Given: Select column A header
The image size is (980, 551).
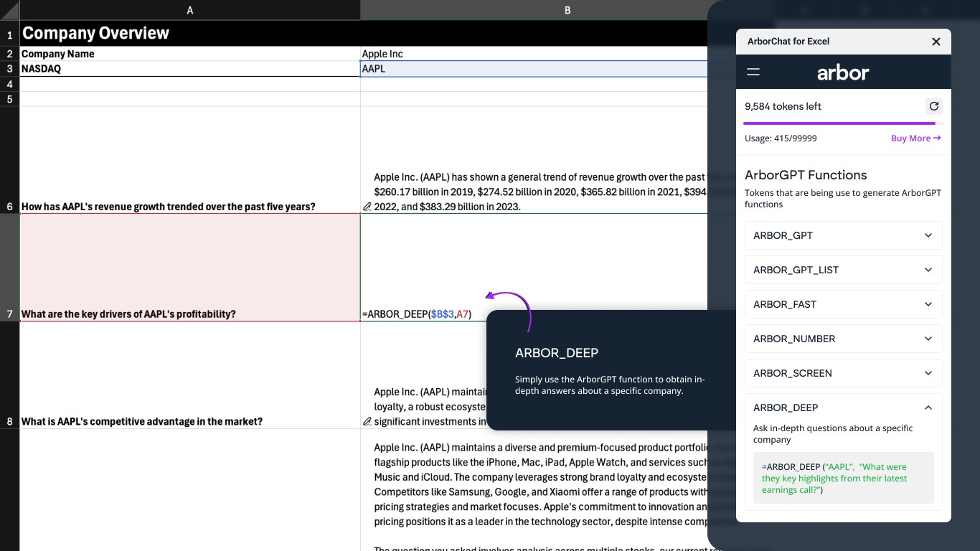Looking at the screenshot, I should tap(189, 10).
